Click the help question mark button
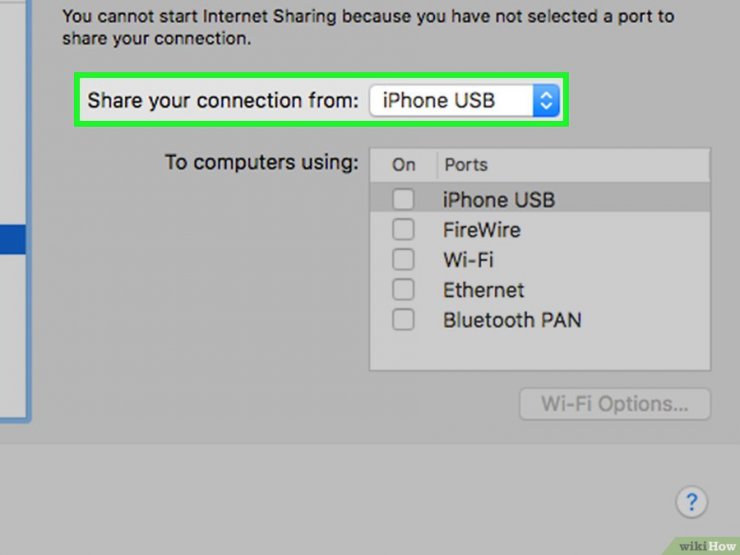 tap(691, 502)
